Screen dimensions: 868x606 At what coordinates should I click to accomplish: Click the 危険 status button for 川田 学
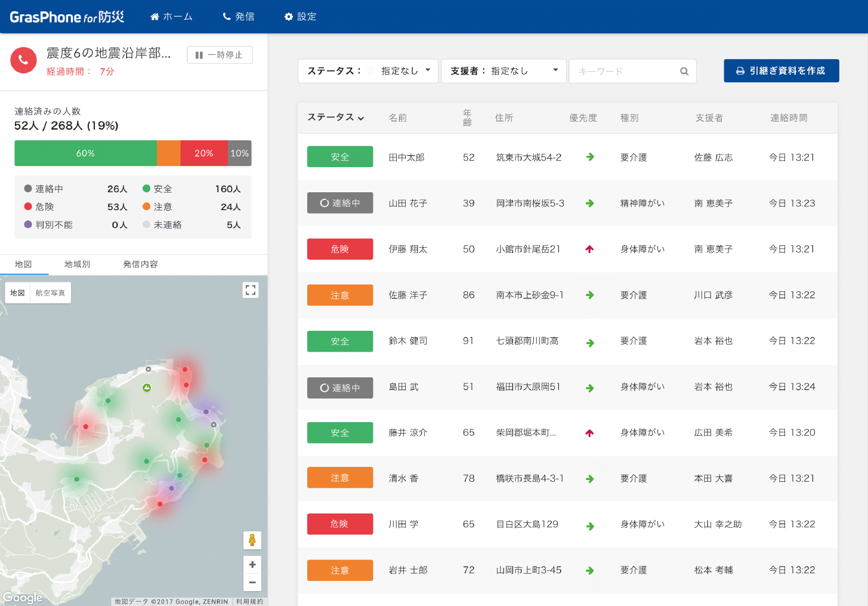(339, 524)
